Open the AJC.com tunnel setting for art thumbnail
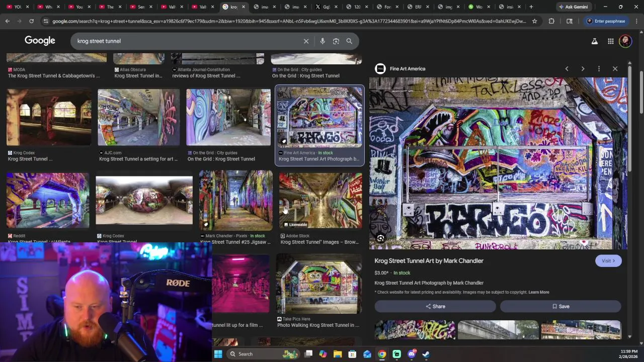This screenshot has height=362, width=644. 139,117
